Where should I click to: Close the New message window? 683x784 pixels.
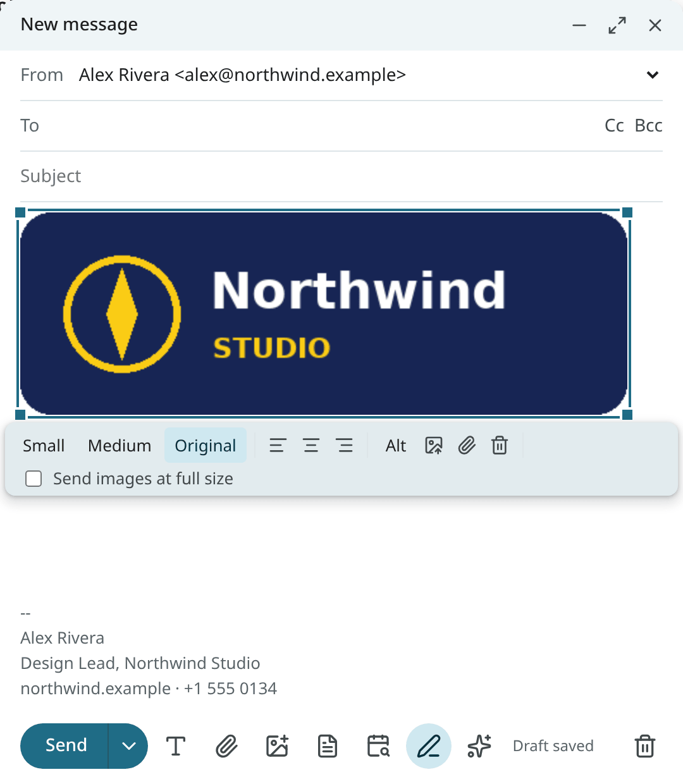[655, 25]
